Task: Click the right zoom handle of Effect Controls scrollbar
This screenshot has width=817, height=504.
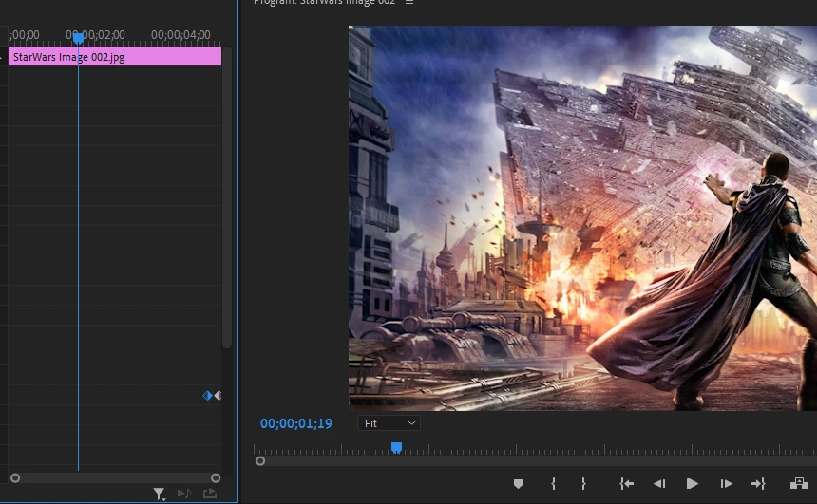Action: (216, 478)
